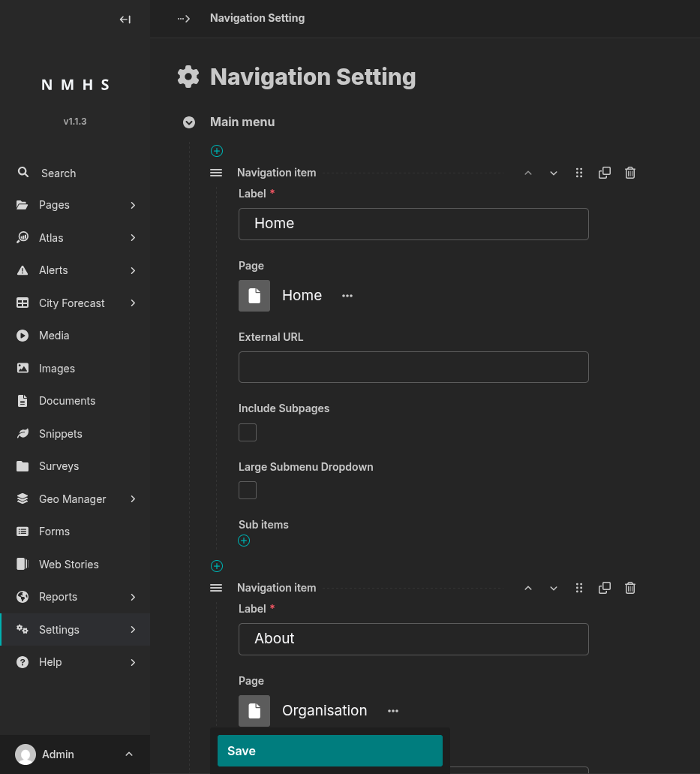
Task: Duplicate the About navigation item
Action: pos(604,588)
